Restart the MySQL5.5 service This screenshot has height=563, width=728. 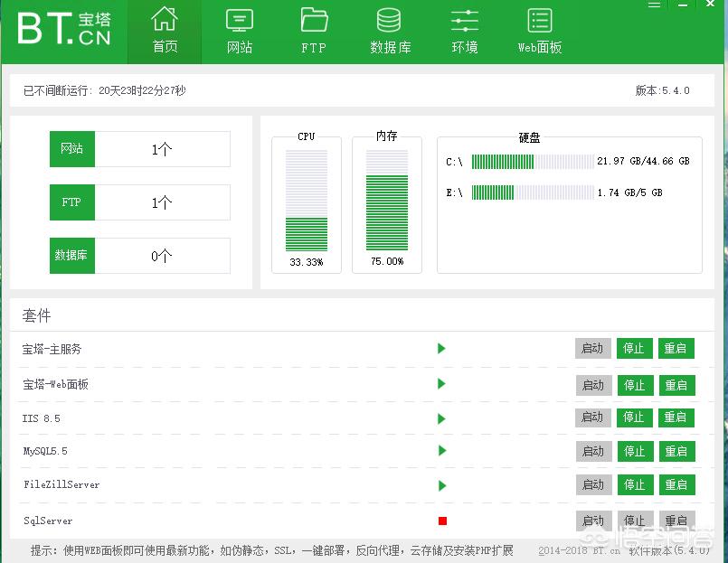pos(677,451)
